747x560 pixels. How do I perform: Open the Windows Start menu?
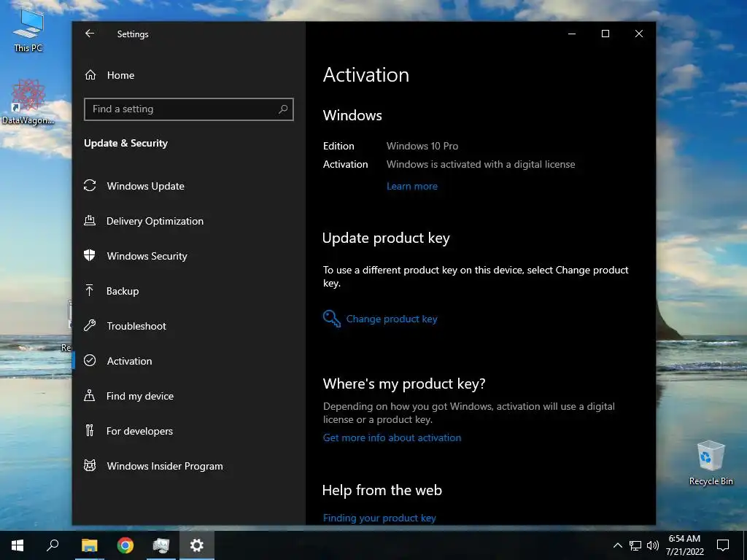tap(18, 545)
